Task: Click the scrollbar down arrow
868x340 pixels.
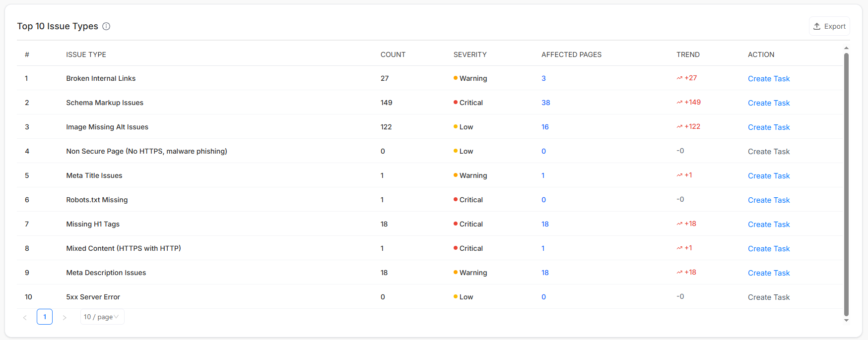Action: [x=846, y=321]
